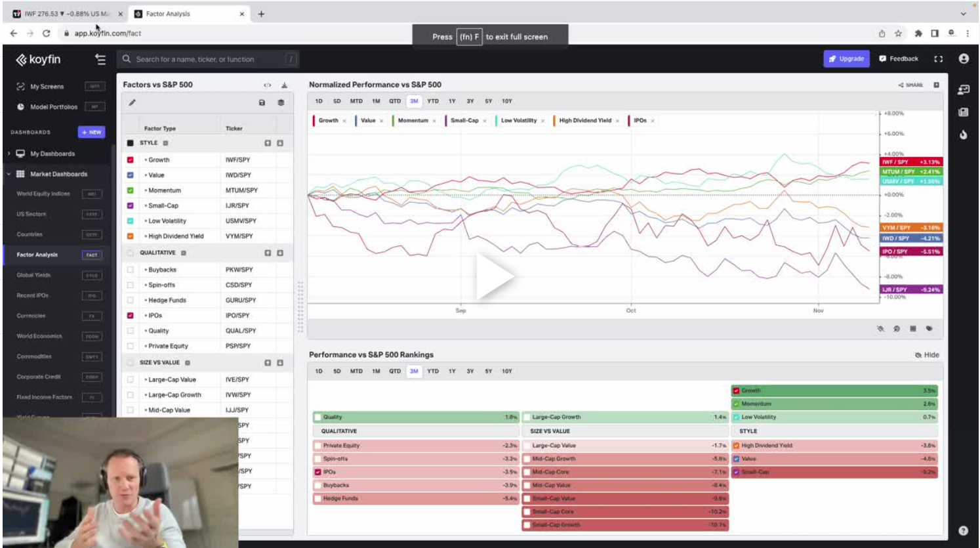The width and height of the screenshot is (980, 548).
Task: Open browser tab list chevron
Action: click(963, 14)
